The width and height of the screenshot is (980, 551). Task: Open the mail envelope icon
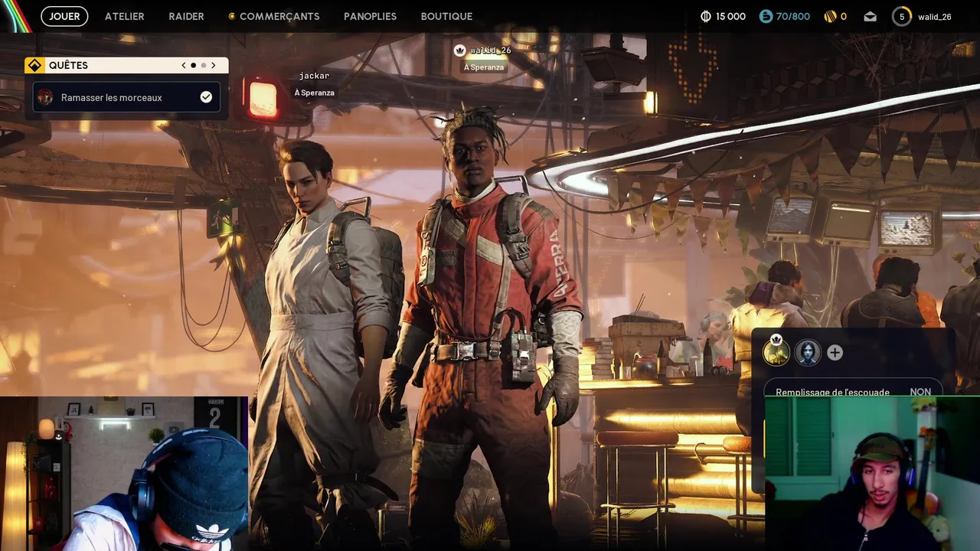click(x=870, y=16)
